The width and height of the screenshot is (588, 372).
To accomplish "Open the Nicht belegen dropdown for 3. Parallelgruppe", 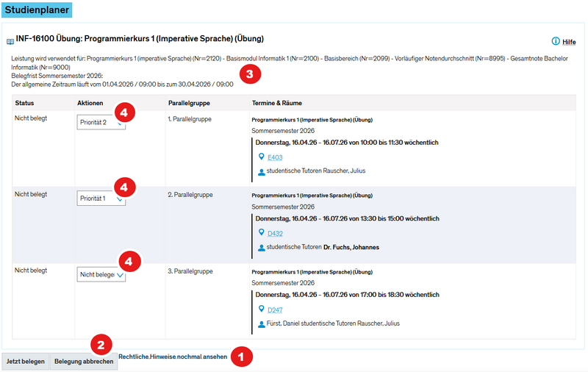I will (101, 274).
